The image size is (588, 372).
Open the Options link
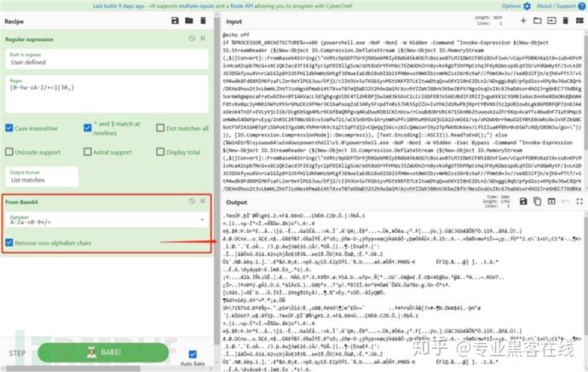click(511, 6)
